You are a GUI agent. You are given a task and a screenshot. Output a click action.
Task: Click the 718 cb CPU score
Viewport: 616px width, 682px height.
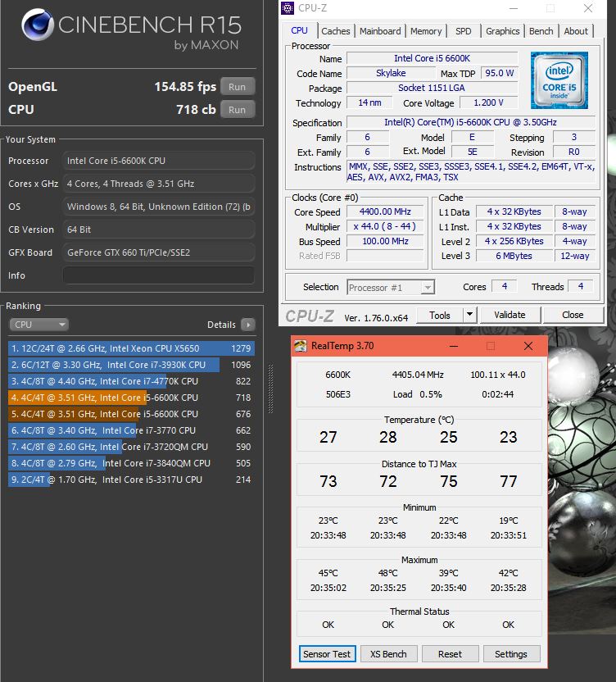tap(196, 110)
